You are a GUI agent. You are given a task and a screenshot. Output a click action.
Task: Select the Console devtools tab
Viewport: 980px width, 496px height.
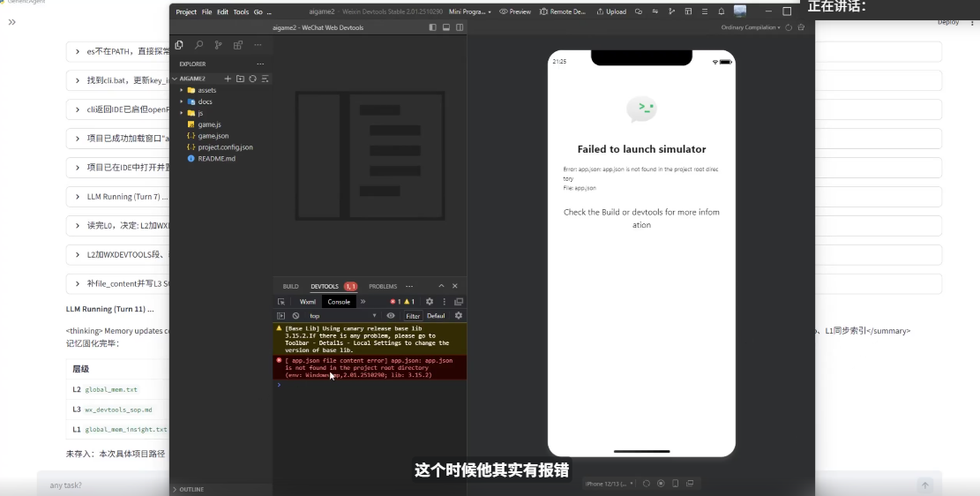point(339,302)
